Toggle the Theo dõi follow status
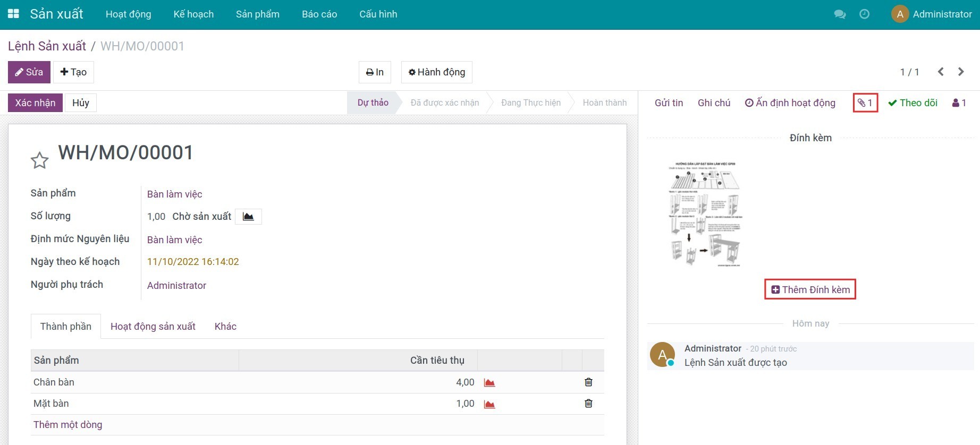This screenshot has width=980, height=445. tap(913, 103)
